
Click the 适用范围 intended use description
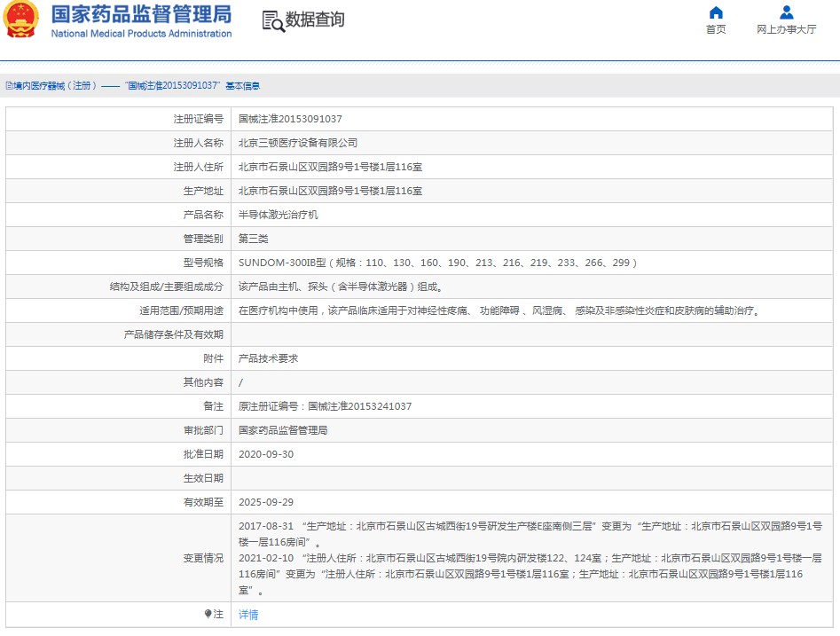pyautogui.click(x=499, y=310)
